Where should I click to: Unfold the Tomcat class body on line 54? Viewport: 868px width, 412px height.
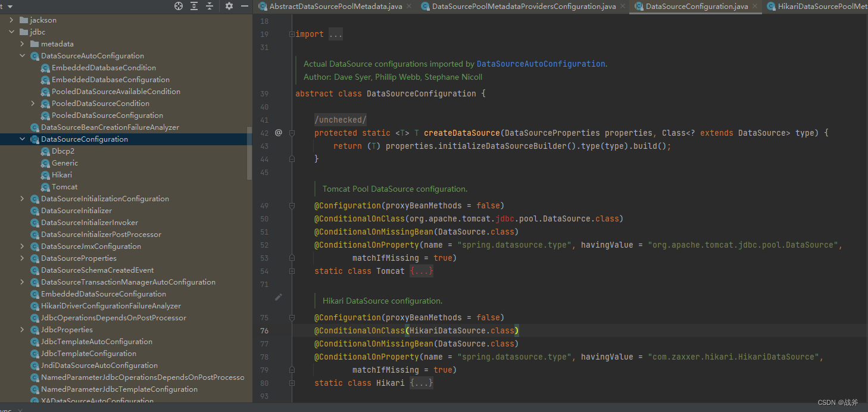[292, 271]
